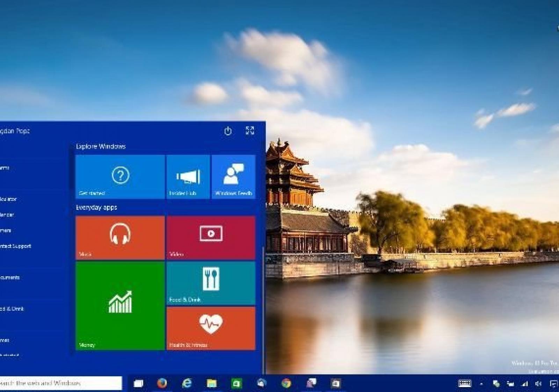This screenshot has height=392, width=559.
Task: Open the Get started tile
Action: (x=120, y=177)
